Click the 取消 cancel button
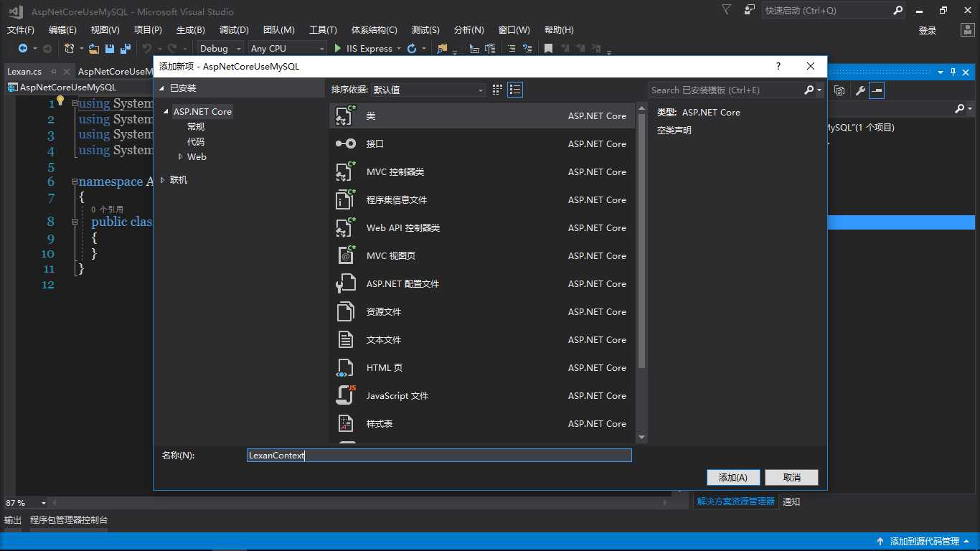Viewport: 980px width, 551px height. [x=792, y=477]
